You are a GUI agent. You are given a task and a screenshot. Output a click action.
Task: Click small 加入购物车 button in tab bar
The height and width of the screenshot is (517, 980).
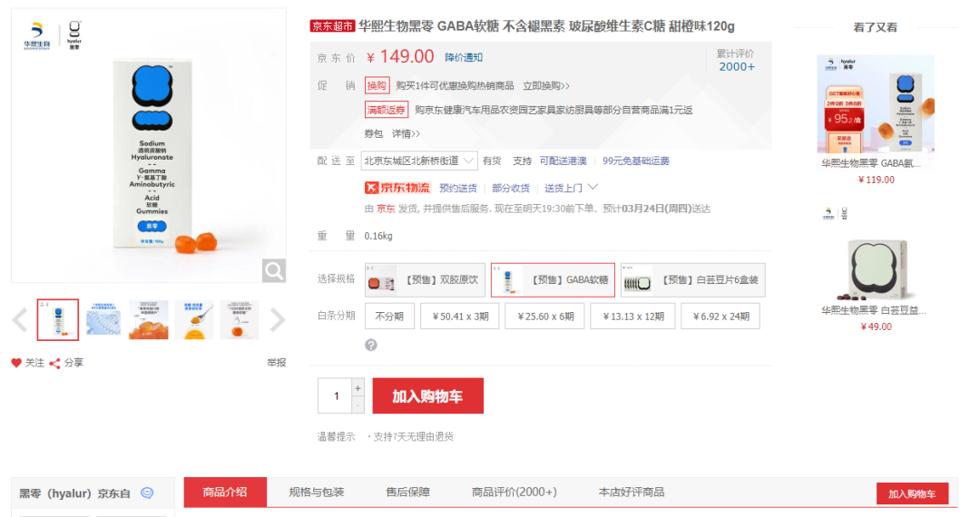913,494
